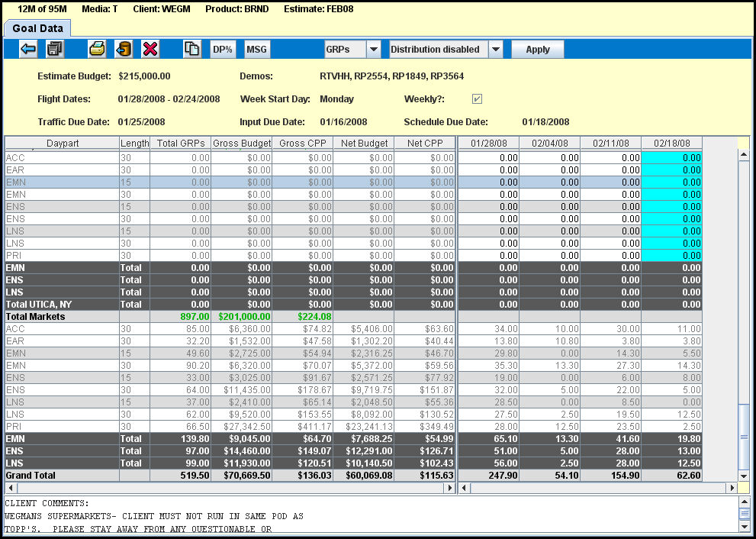Click the Gross CPP column header

point(303,144)
